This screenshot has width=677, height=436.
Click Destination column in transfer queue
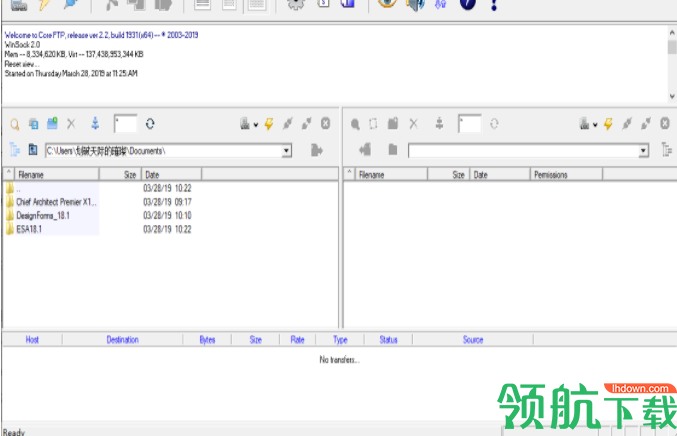pyautogui.click(x=123, y=340)
